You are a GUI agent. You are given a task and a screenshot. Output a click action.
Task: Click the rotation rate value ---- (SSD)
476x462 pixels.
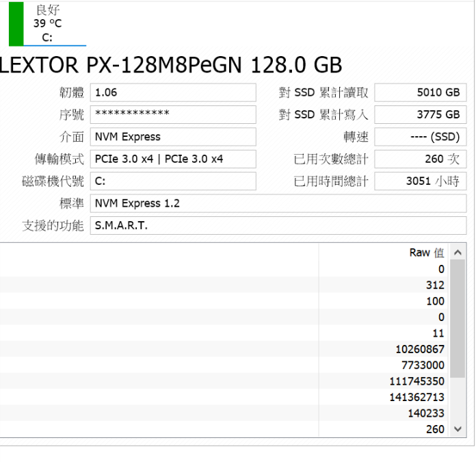tap(421, 137)
